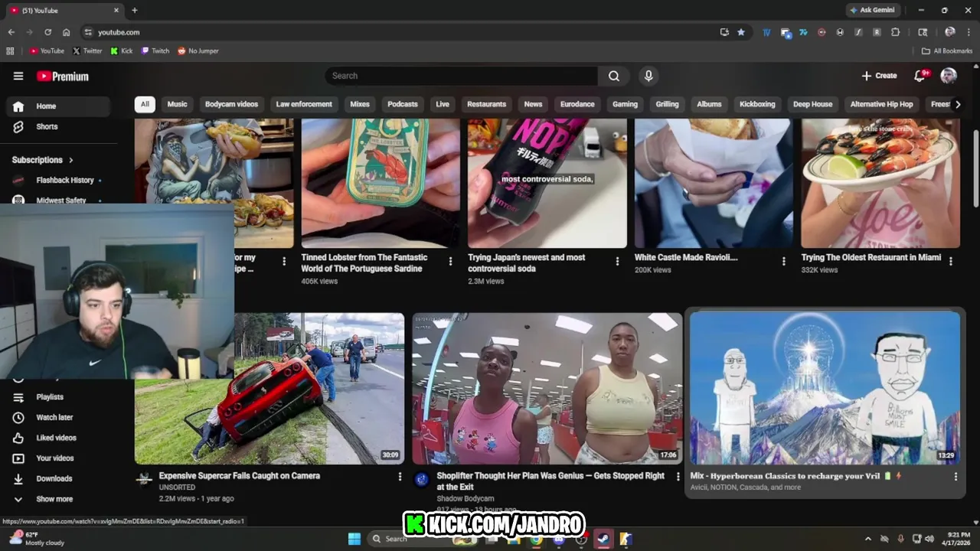
Task: Click the browser back arrow
Action: [11, 32]
